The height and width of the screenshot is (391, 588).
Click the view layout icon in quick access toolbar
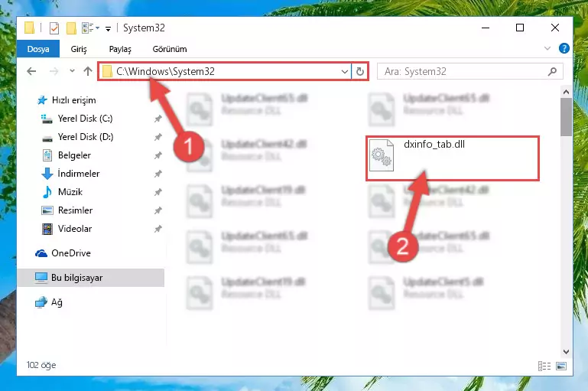(88, 28)
